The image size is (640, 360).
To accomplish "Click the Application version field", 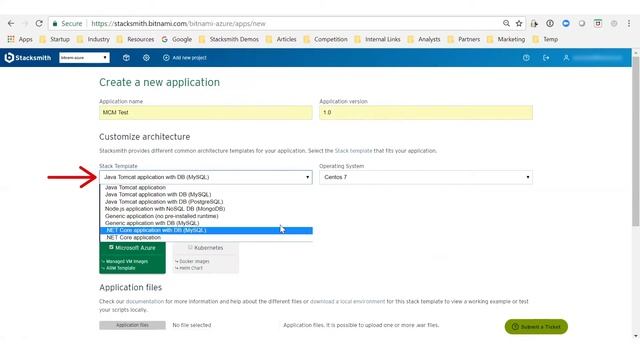I will tap(426, 112).
